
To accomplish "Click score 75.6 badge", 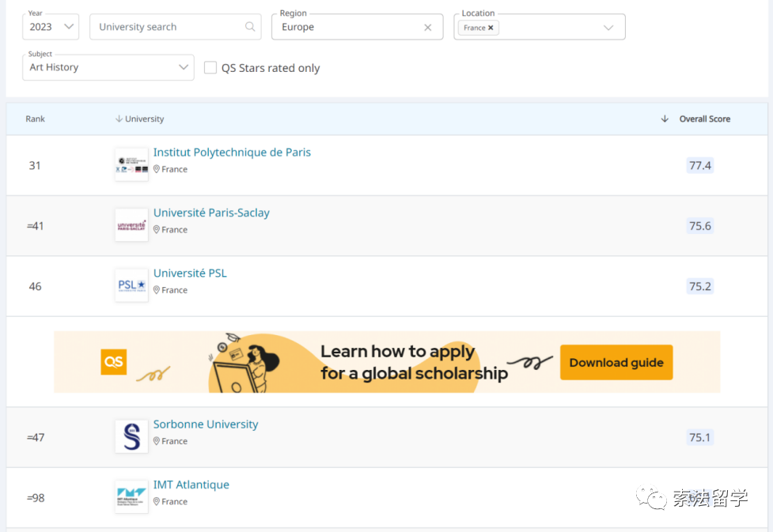I will point(700,226).
